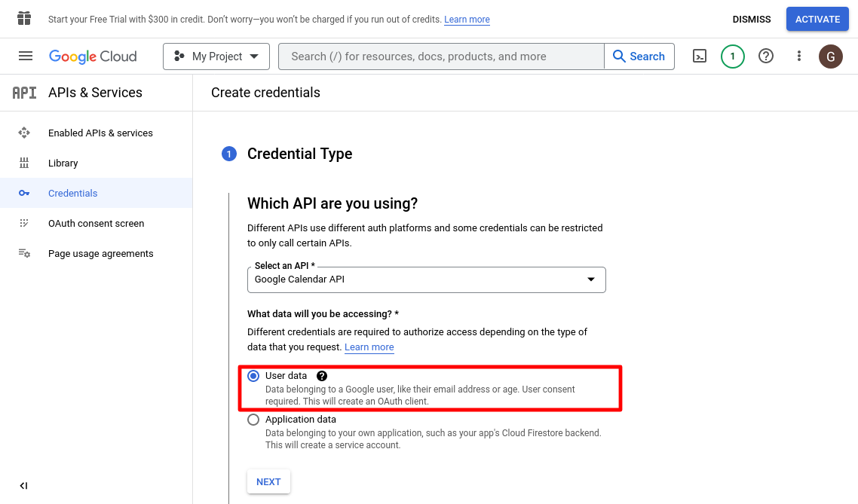This screenshot has height=504, width=858.
Task: Select the Application data radio option
Action: [253, 420]
